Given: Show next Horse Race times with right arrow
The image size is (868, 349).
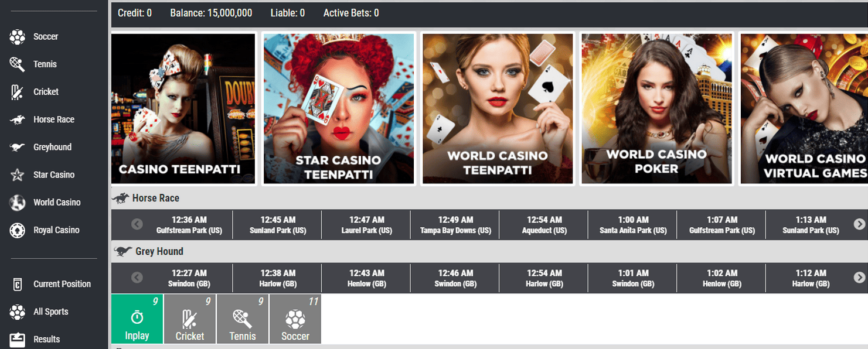Looking at the screenshot, I should pyautogui.click(x=859, y=224).
